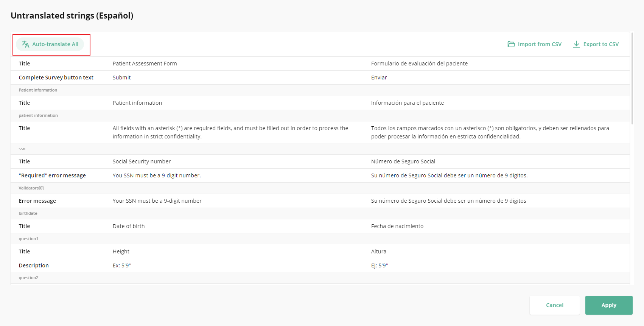Viewport: 644px width, 326px height.
Task: Open Import from CSV
Action: (x=534, y=44)
